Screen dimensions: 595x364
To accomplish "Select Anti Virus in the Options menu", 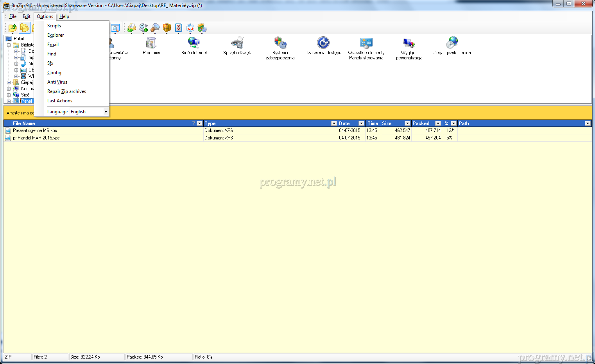I will pos(57,82).
